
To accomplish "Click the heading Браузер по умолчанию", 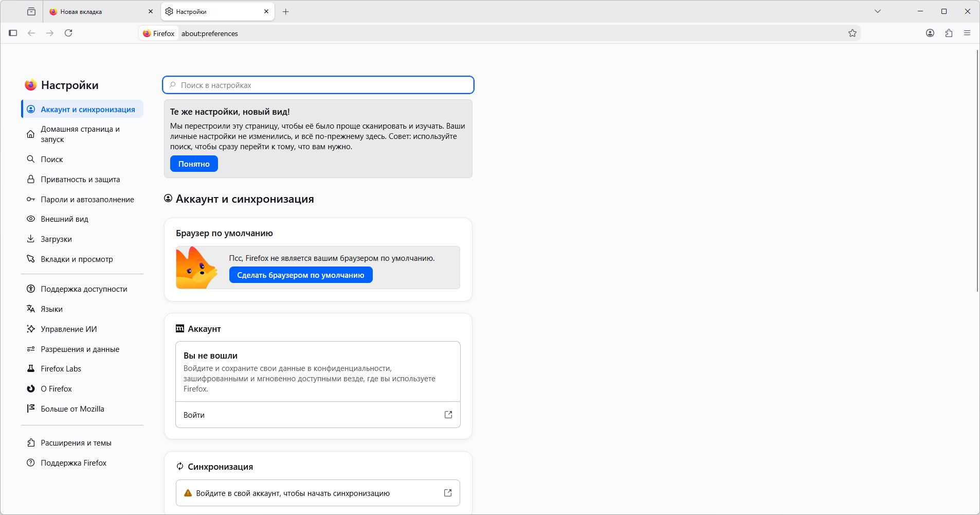I will 224,233.
